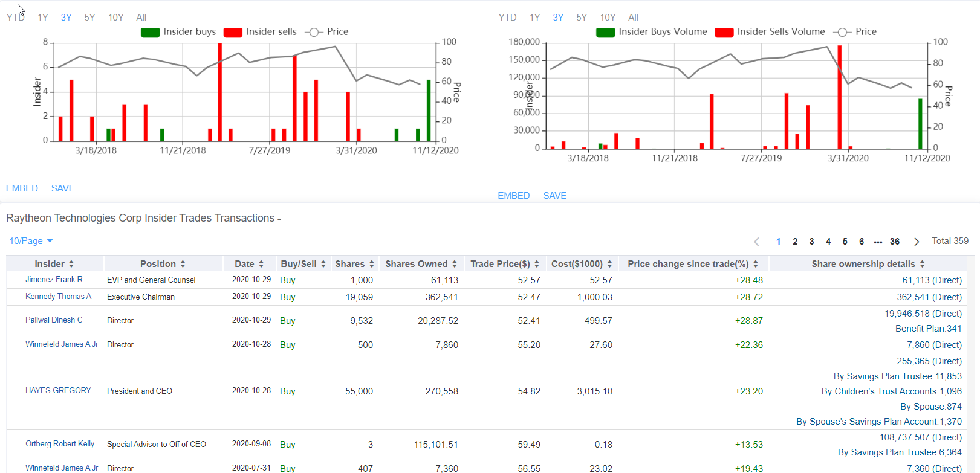Select current page 1 in pagination

[x=778, y=242]
